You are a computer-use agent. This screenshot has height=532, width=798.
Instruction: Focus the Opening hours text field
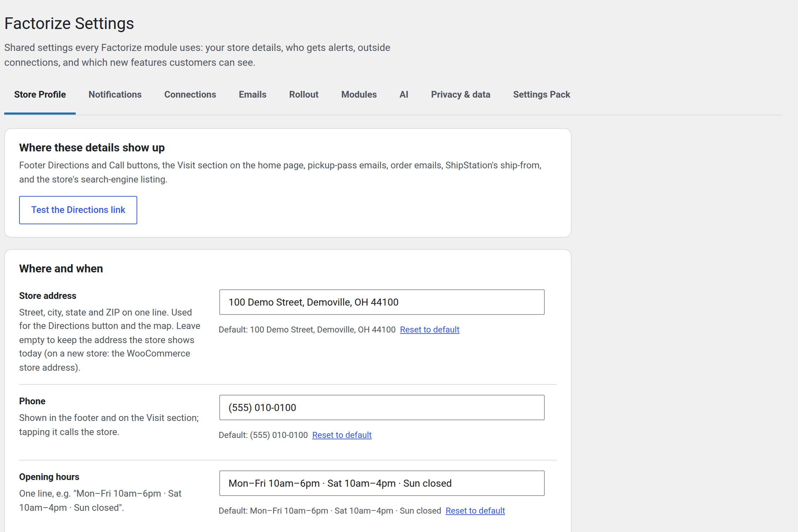pos(382,483)
